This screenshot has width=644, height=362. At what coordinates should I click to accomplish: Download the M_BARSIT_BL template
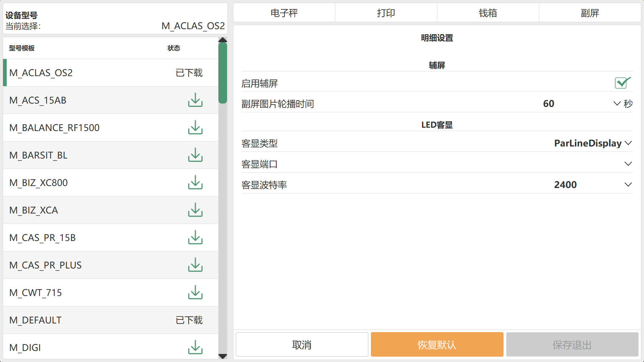195,155
